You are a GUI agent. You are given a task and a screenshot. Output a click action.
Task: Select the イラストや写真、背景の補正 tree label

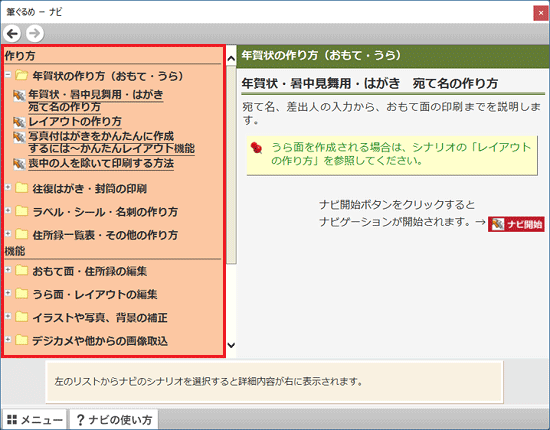click(100, 318)
